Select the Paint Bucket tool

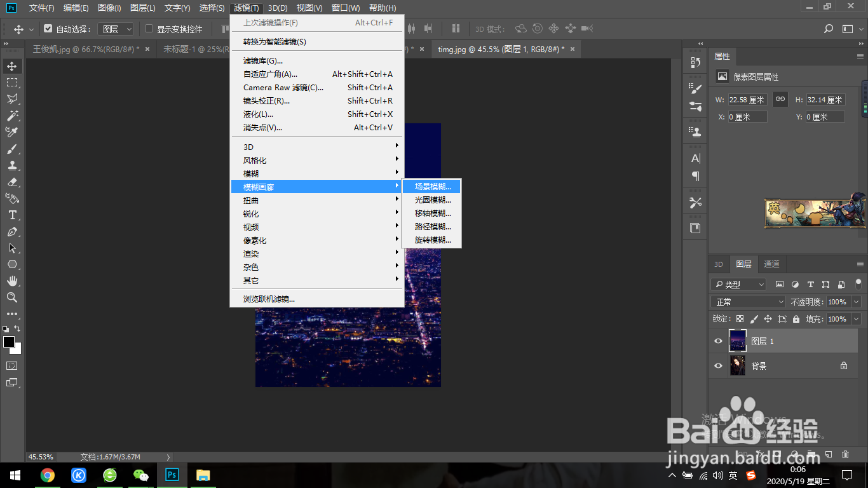[x=12, y=198]
